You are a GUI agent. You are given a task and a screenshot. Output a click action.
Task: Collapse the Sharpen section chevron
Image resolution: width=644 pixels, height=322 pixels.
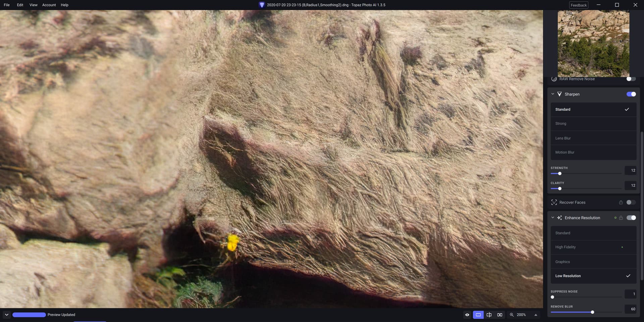(x=552, y=94)
